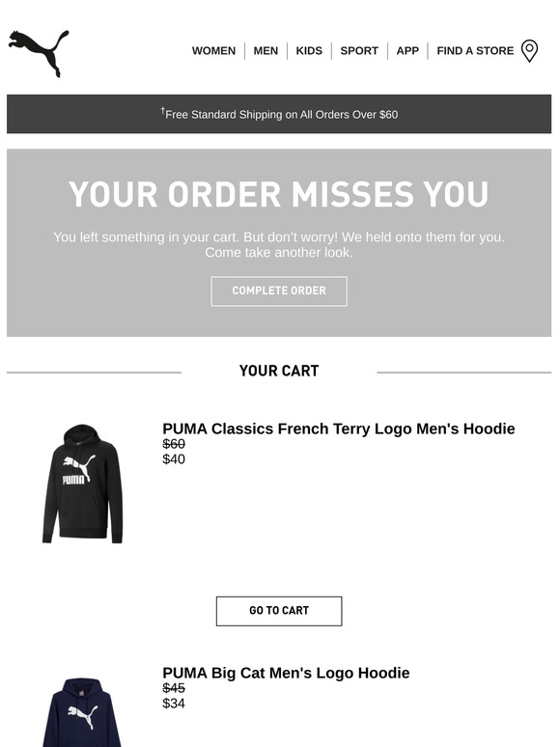The width and height of the screenshot is (560, 747).
Task: Open the WOMEN navigation link
Action: [x=213, y=50]
